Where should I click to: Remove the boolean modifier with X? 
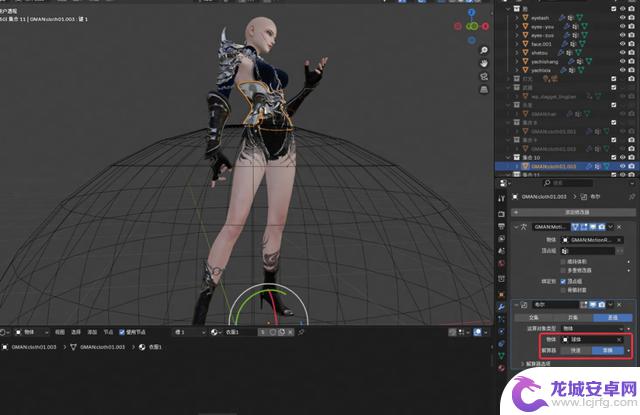619,305
